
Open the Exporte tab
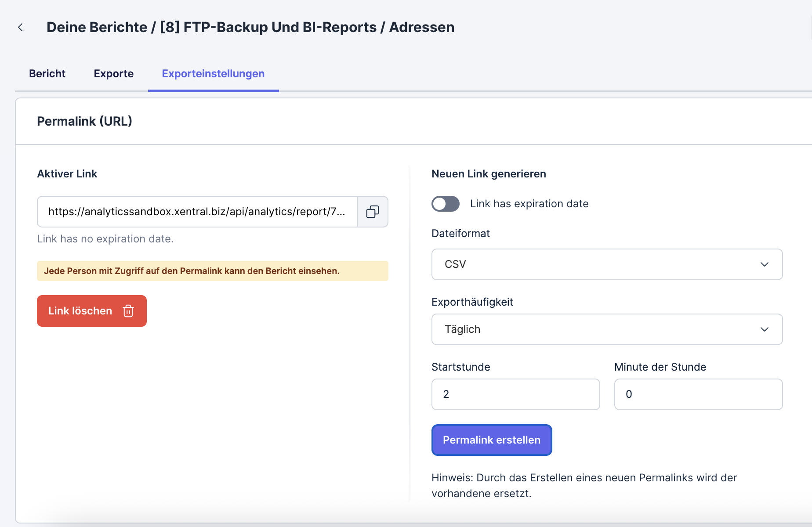pos(113,73)
